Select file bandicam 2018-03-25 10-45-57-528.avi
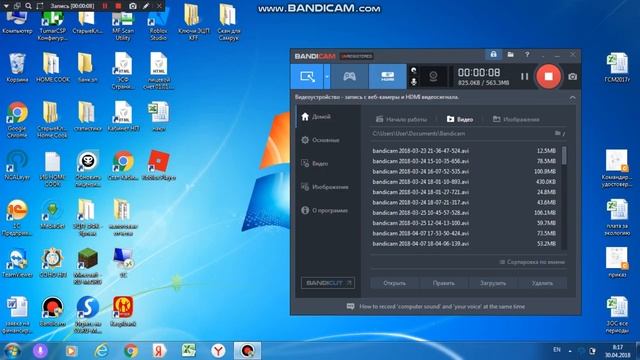 click(464, 213)
